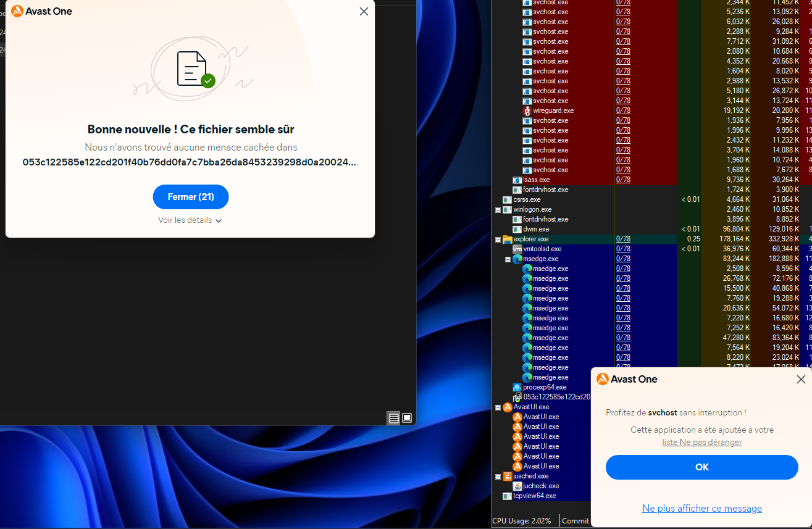Open the 0/78 link on the explorer.exe row
812x529 pixels.
[623, 239]
